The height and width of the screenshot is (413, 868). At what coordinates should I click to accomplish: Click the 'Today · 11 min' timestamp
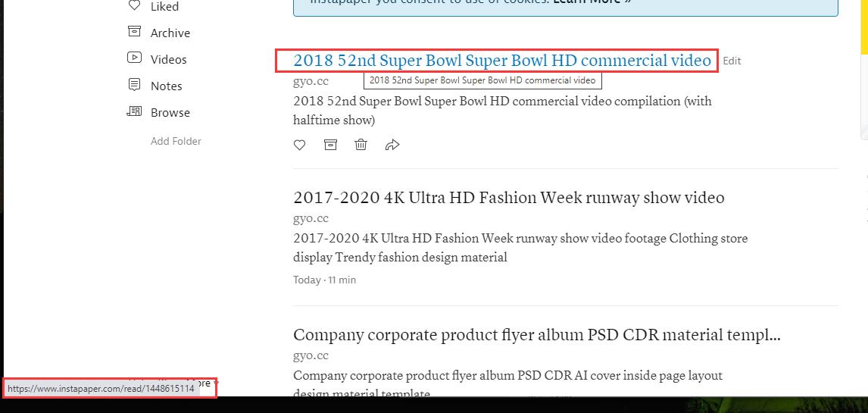[324, 280]
